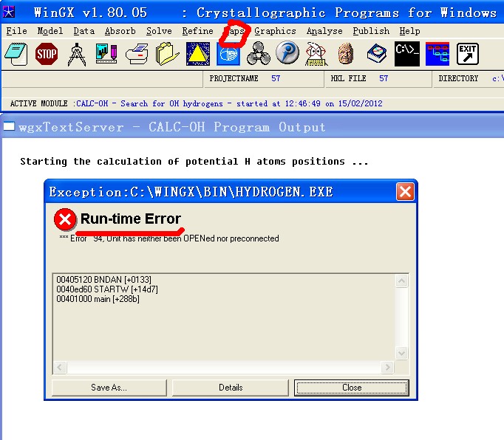
Task: Click the WinGX star icon in title bar
Action: pos(8,13)
